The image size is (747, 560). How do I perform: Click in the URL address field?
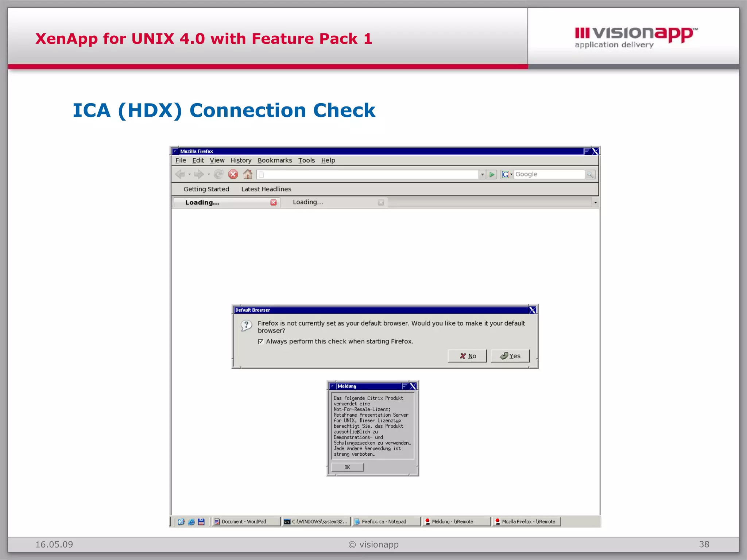(x=368, y=175)
